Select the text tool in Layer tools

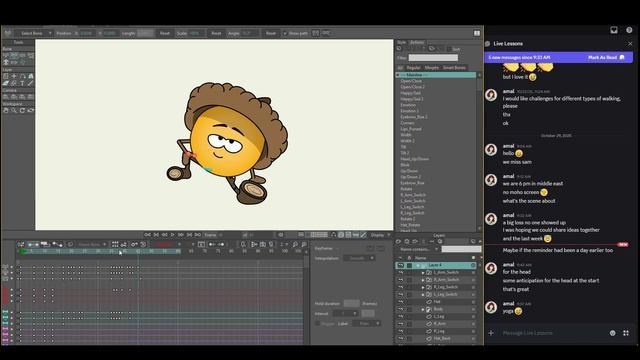pyautogui.click(x=22, y=83)
